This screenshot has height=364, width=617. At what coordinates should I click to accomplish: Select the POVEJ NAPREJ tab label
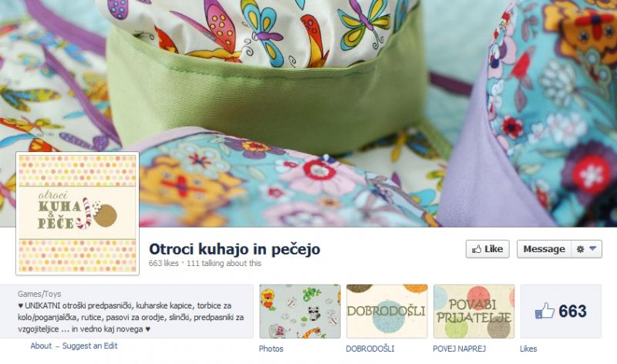pyautogui.click(x=459, y=349)
